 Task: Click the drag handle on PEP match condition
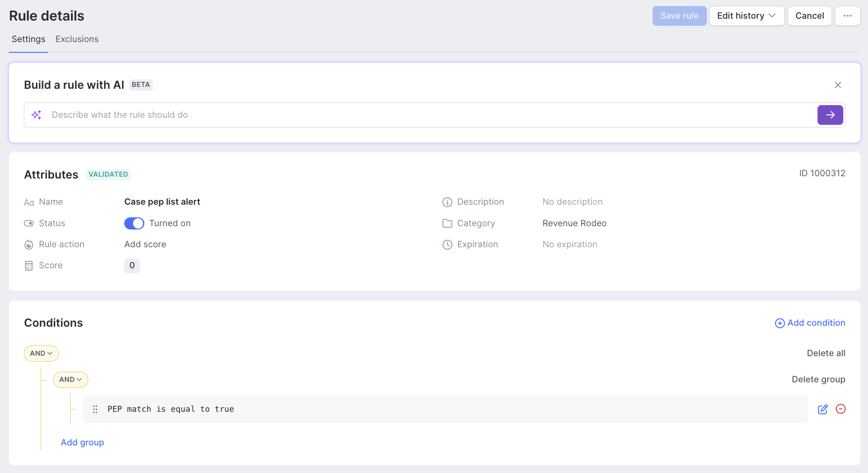point(95,409)
